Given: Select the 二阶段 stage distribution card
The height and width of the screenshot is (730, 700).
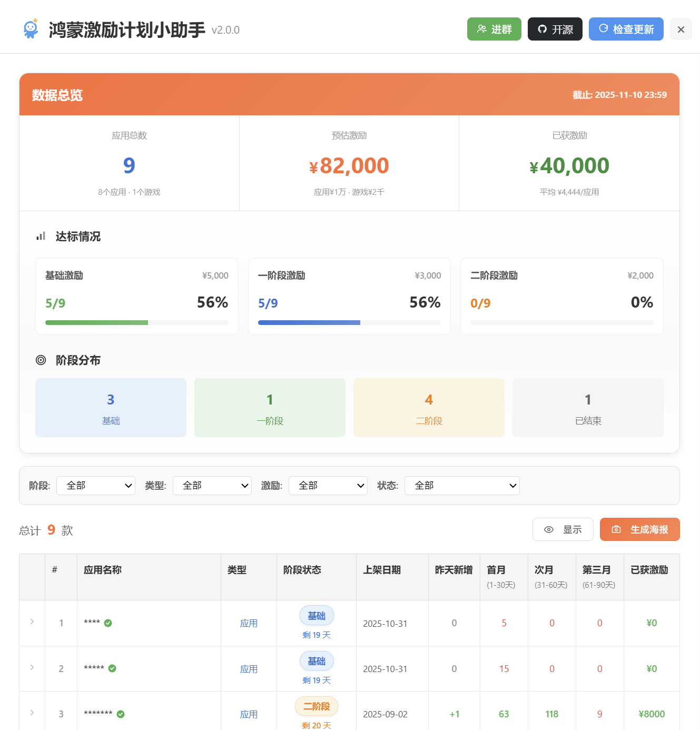Looking at the screenshot, I should [x=429, y=408].
